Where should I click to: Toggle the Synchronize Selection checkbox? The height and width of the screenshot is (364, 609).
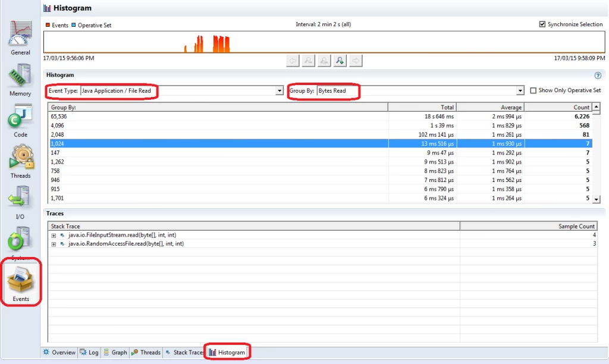(x=542, y=24)
